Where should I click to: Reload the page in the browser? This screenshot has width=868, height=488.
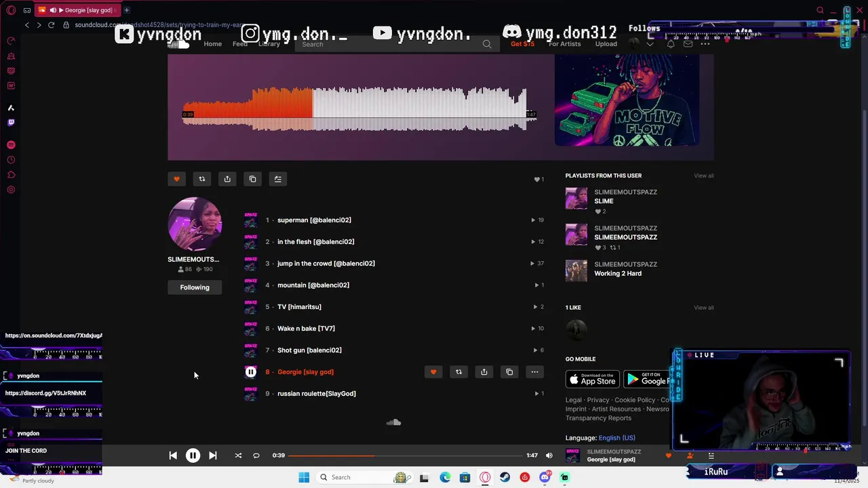[51, 25]
